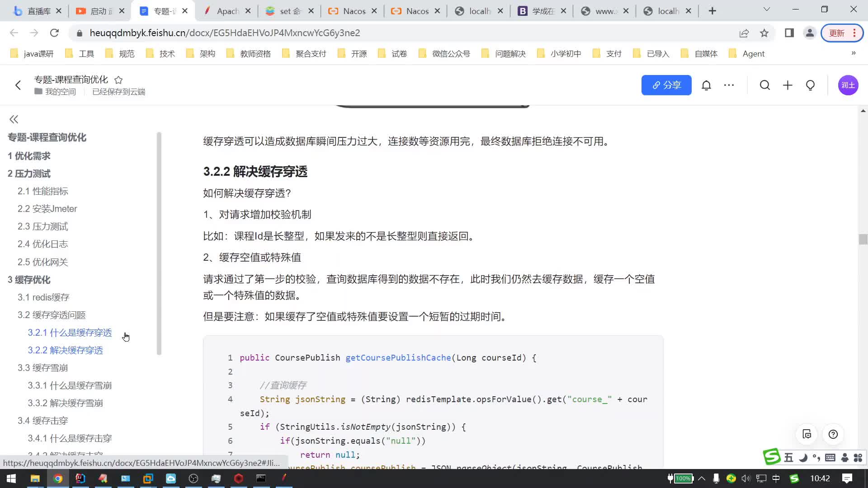The height and width of the screenshot is (488, 868).
Task: Click the lightbulb icon in header
Action: (x=810, y=85)
